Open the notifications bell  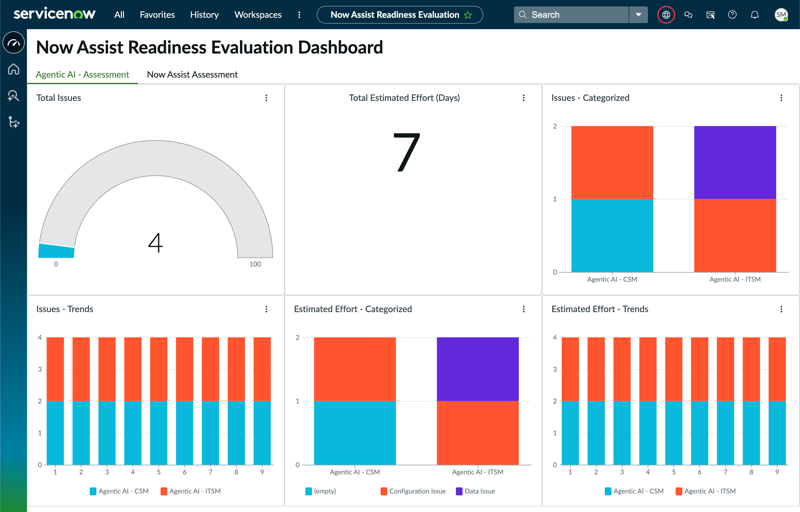click(755, 15)
